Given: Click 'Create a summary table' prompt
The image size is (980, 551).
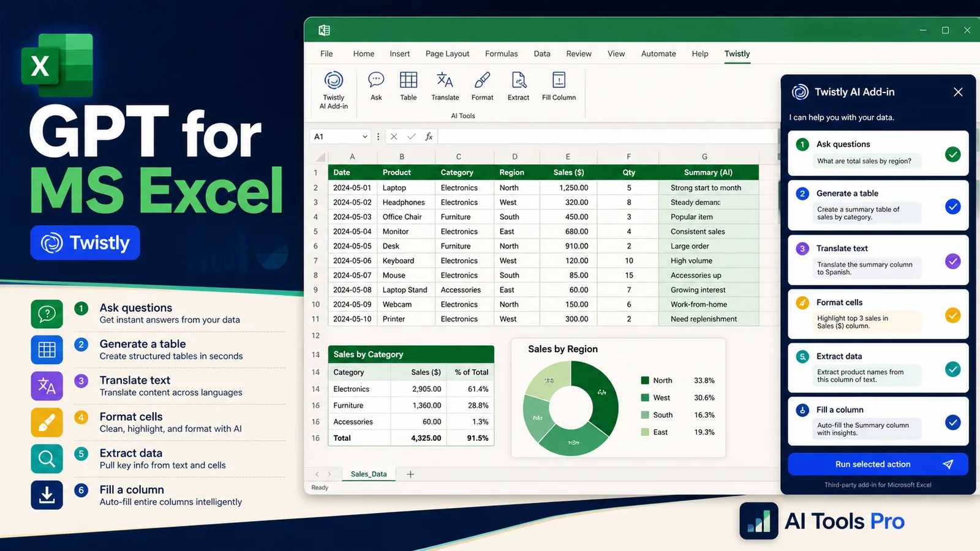Looking at the screenshot, I should pyautogui.click(x=866, y=213).
